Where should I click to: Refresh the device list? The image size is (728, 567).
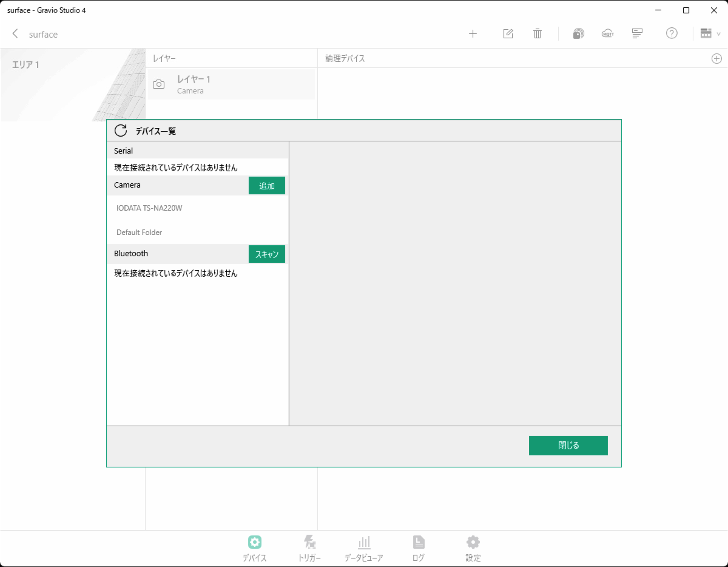[121, 131]
